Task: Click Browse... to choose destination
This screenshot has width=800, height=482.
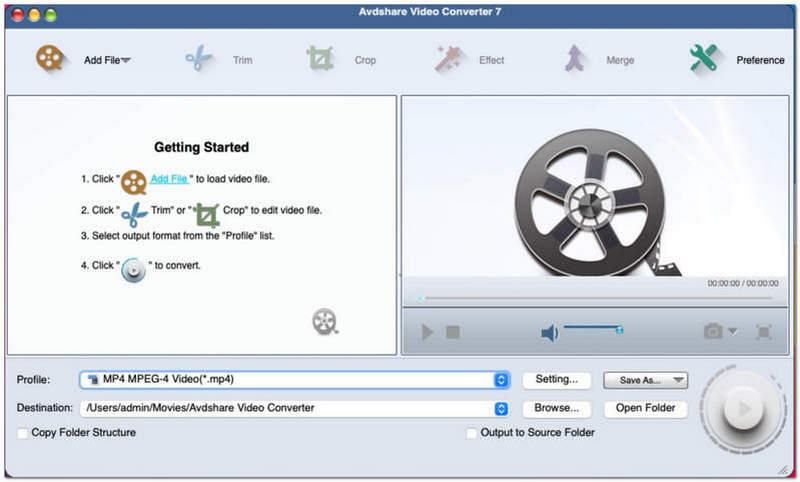Action: coord(556,408)
